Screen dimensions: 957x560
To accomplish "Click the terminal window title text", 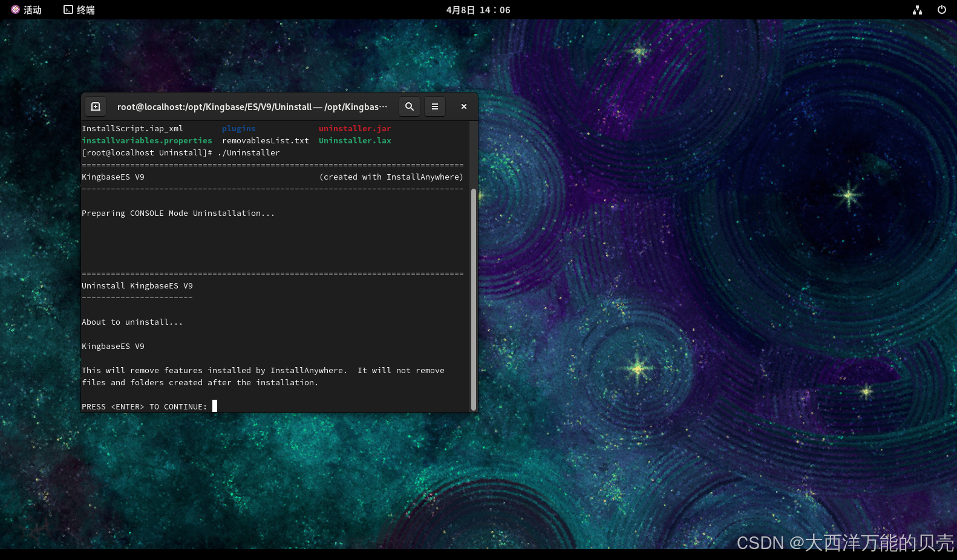I will (252, 107).
